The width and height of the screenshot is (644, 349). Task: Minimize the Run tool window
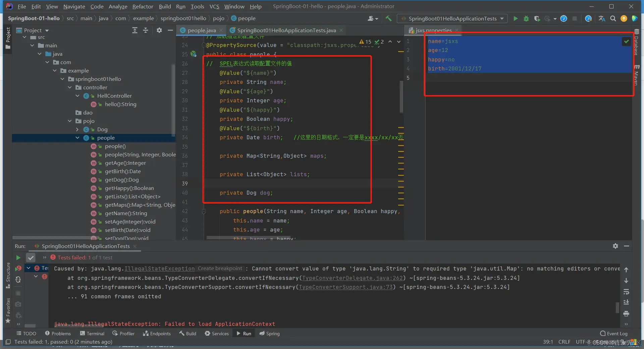coord(626,246)
